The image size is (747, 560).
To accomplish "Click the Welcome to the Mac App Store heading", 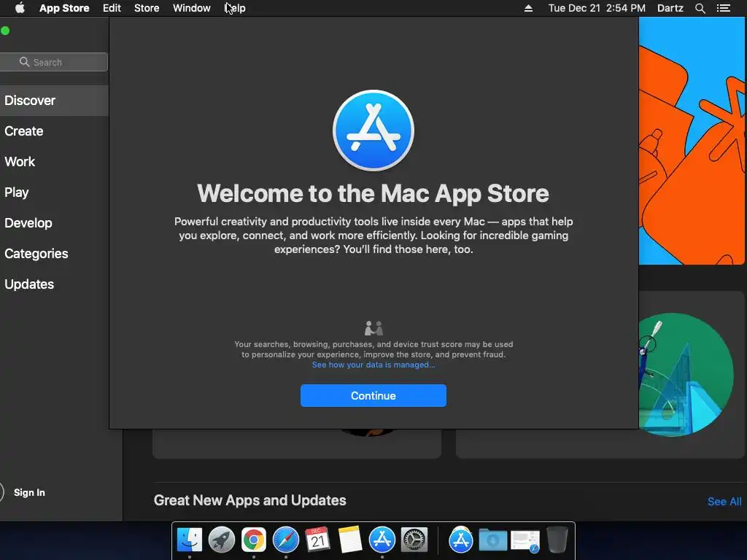I will tap(373, 193).
